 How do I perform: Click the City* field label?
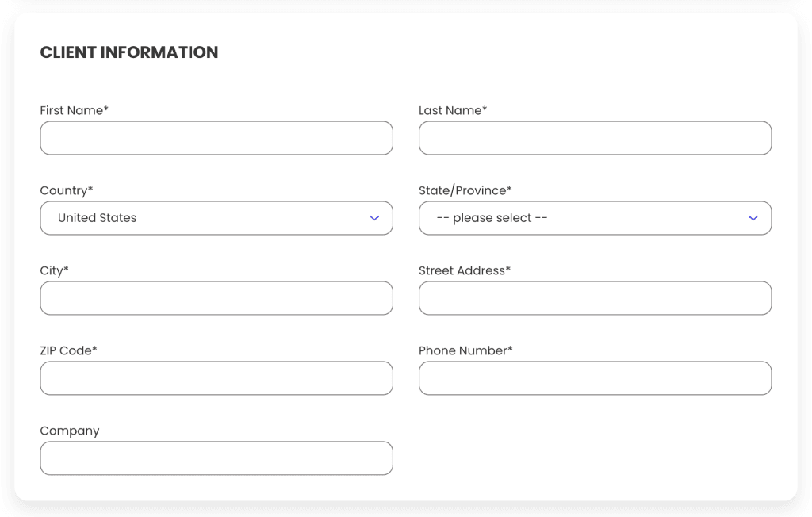(54, 270)
